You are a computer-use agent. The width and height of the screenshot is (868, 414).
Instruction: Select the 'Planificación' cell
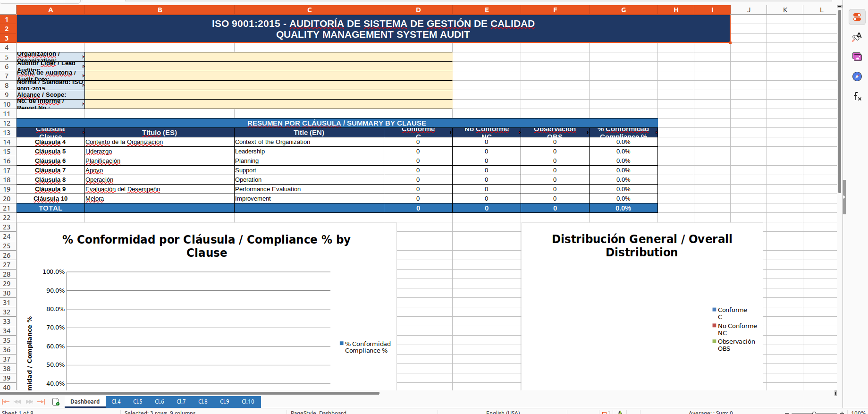(160, 161)
